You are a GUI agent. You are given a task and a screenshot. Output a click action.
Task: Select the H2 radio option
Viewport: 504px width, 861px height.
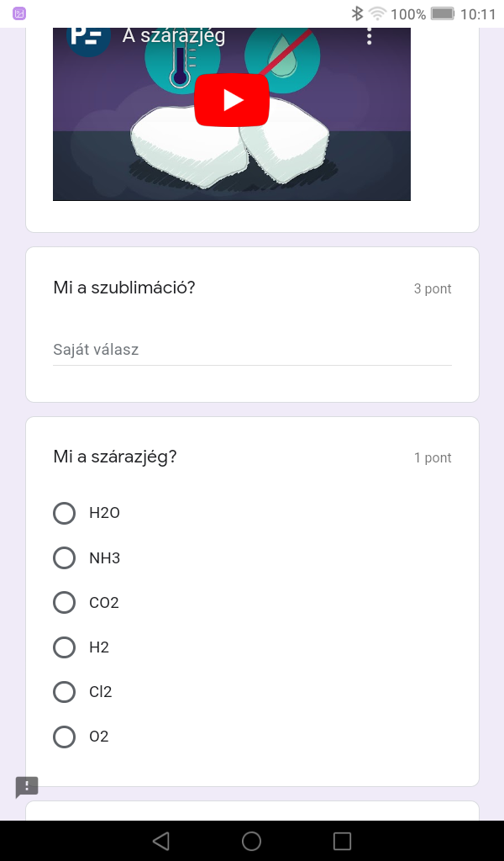[x=65, y=647]
